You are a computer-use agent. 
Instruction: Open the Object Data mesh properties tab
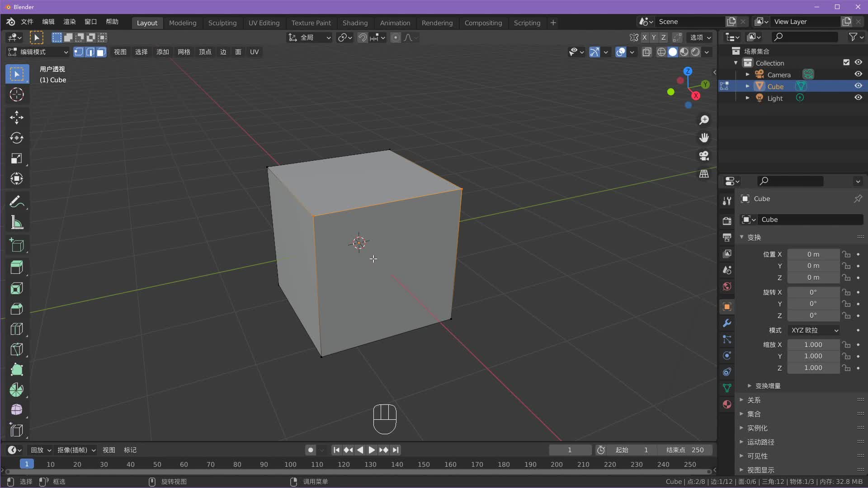(727, 388)
